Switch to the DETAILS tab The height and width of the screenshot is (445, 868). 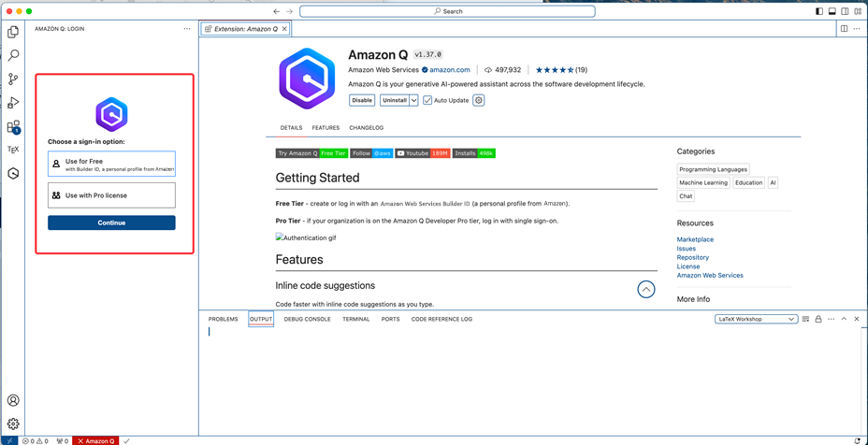click(x=291, y=128)
